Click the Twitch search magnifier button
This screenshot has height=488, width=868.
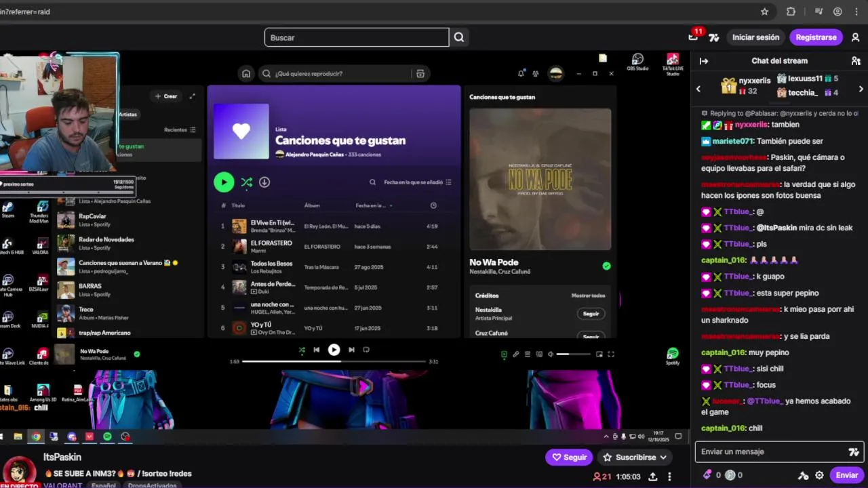[x=459, y=37]
